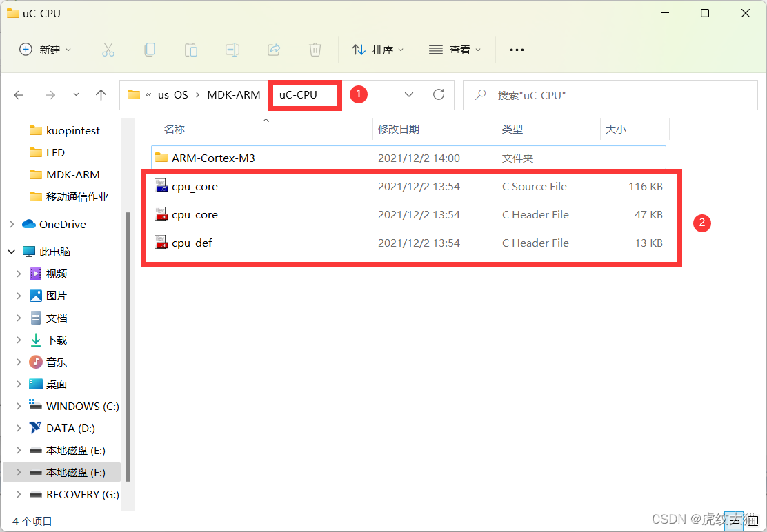Sort by Type (类型) column header
The height and width of the screenshot is (532, 767).
point(512,130)
